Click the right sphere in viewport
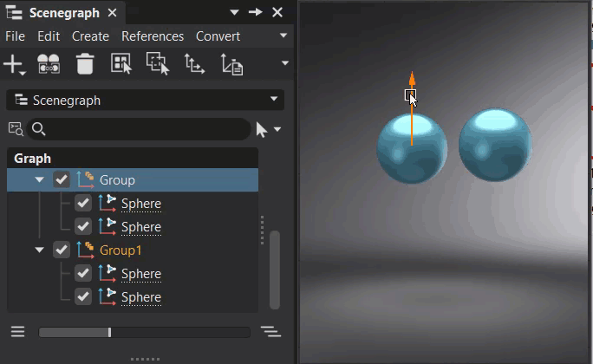 pos(495,145)
